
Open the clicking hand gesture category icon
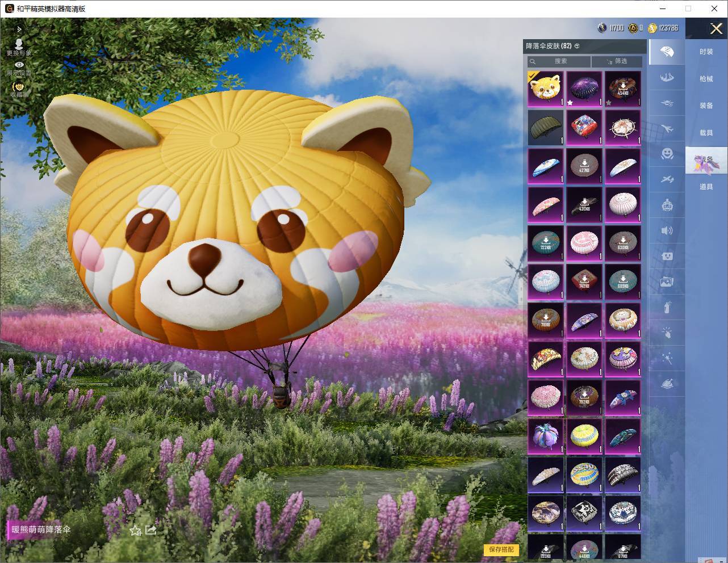(x=667, y=333)
